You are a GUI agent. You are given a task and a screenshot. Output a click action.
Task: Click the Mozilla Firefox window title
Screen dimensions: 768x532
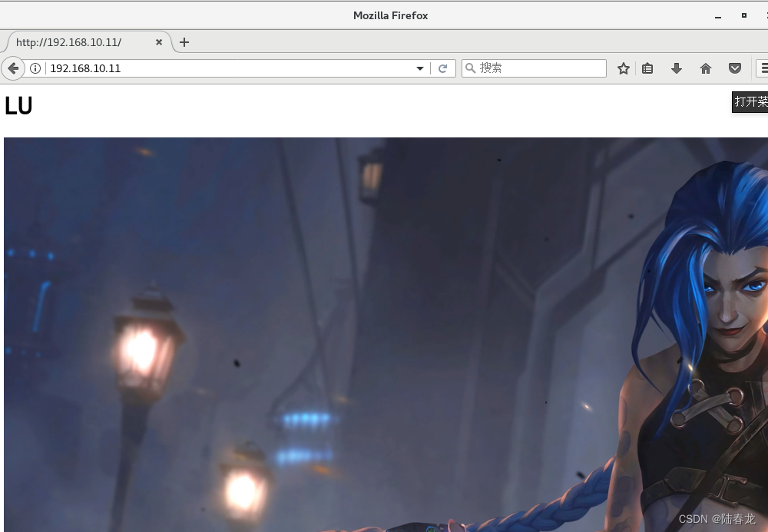pos(390,15)
